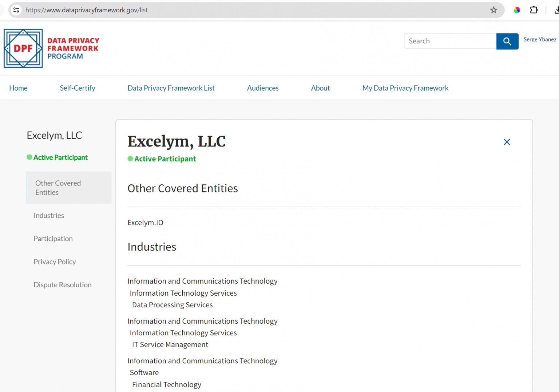Open the site information icon in address bar

(16, 10)
